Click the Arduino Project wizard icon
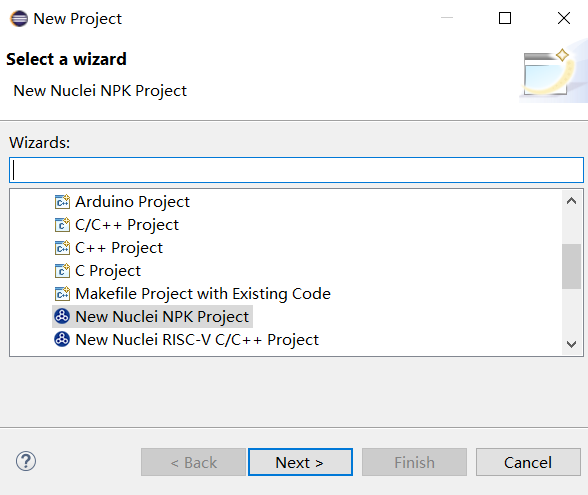The image size is (588, 495). coord(62,202)
